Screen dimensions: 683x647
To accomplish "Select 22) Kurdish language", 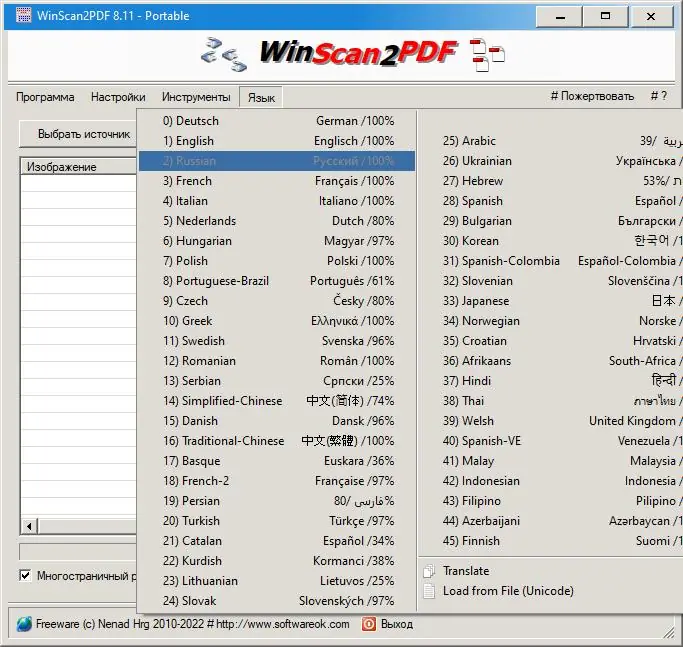I will click(x=277, y=561).
